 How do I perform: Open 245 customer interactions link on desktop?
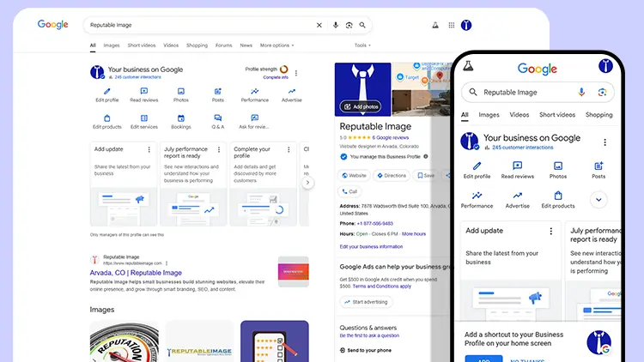point(138,77)
